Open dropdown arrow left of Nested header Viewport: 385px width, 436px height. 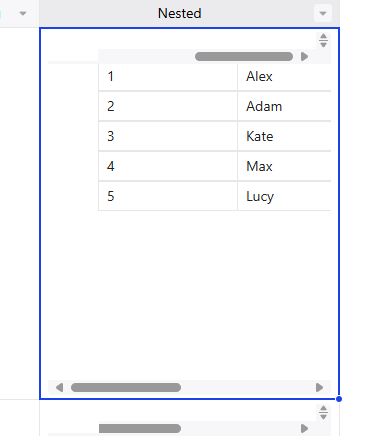coord(23,14)
